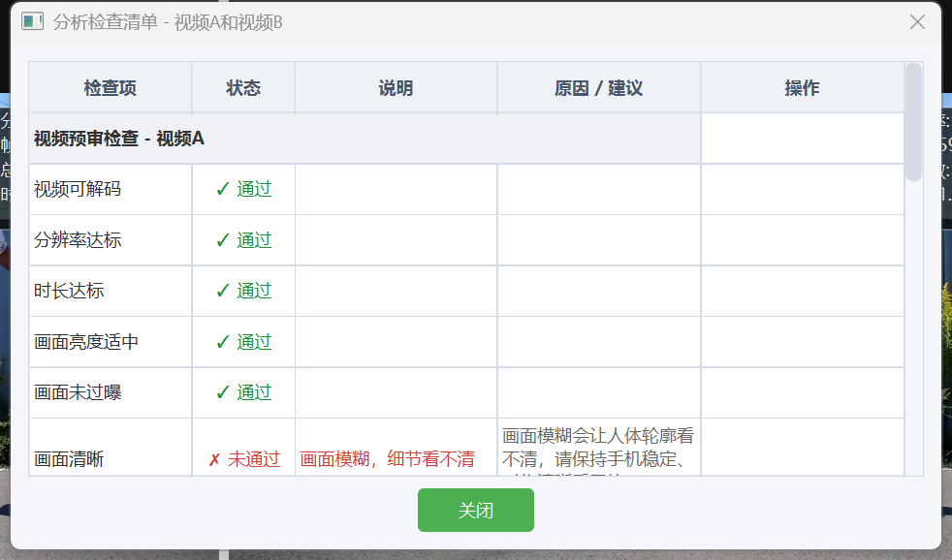Close the 分析检查清单 dialog window
This screenshot has width=952, height=560.
click(x=917, y=22)
